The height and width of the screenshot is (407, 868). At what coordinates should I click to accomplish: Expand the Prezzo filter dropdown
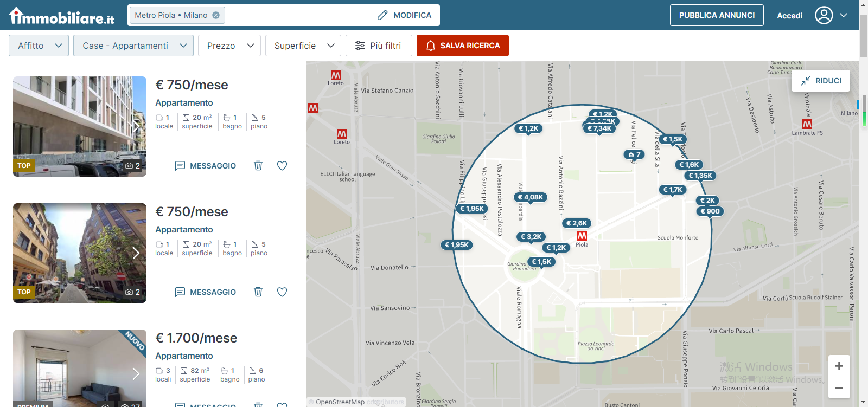[x=229, y=46]
